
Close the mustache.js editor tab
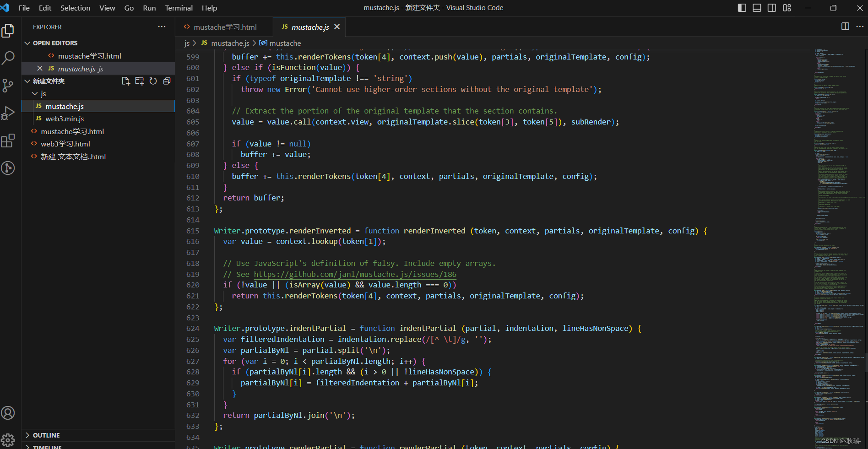pyautogui.click(x=337, y=27)
